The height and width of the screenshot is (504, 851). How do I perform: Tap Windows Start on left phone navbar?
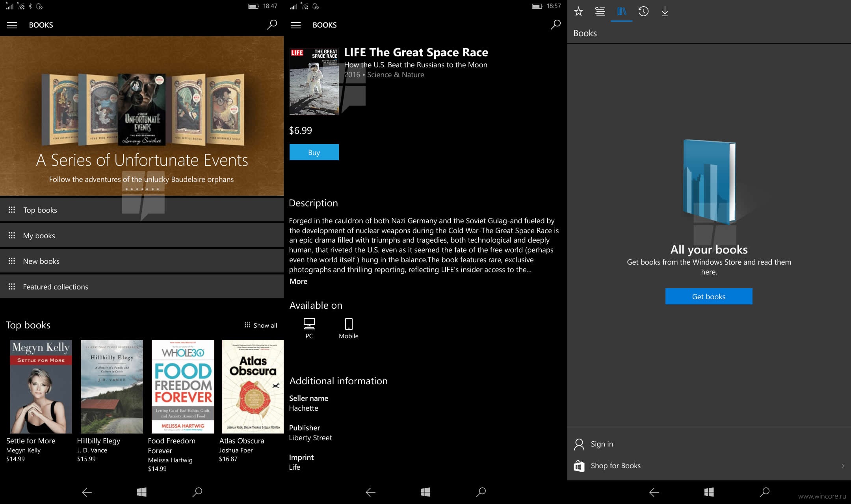[x=142, y=492]
